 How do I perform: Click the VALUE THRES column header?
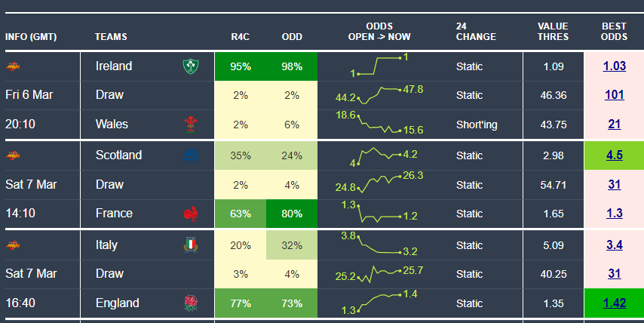click(x=553, y=31)
